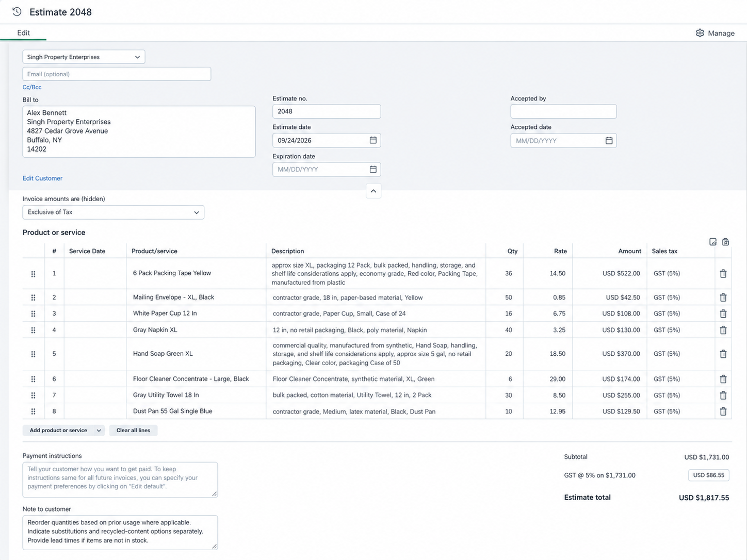Switch to the Edit tab
The width and height of the screenshot is (747, 560).
tap(23, 33)
